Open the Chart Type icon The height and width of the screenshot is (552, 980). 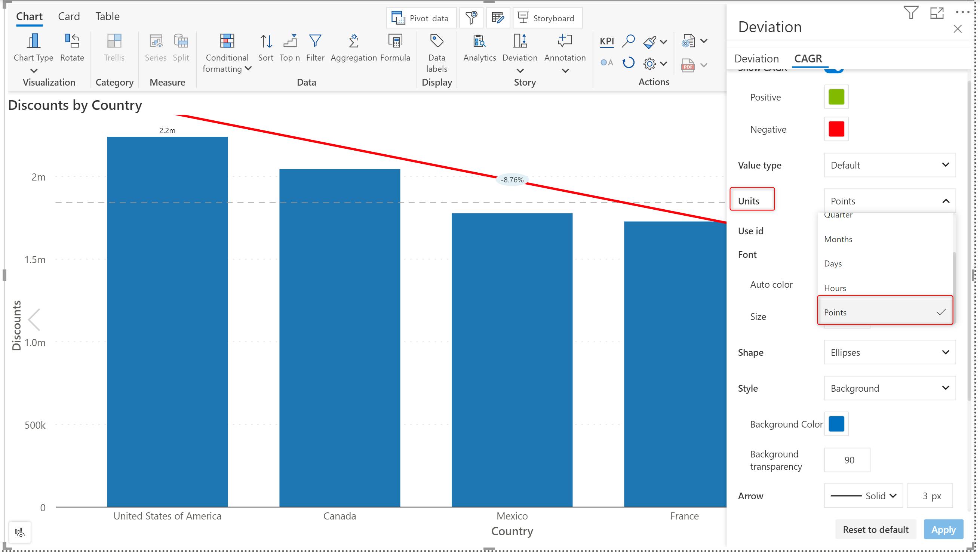(34, 41)
